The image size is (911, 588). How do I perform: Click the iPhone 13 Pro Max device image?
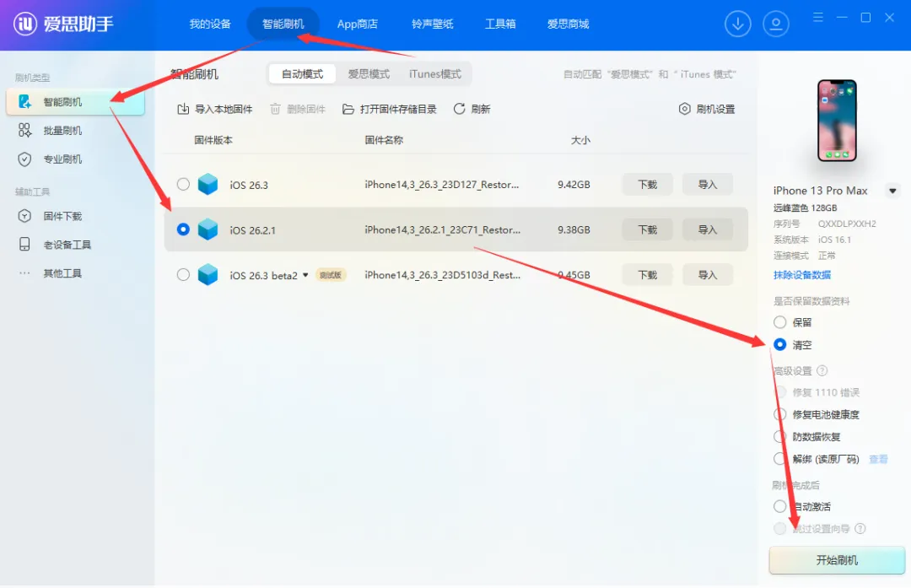837,121
